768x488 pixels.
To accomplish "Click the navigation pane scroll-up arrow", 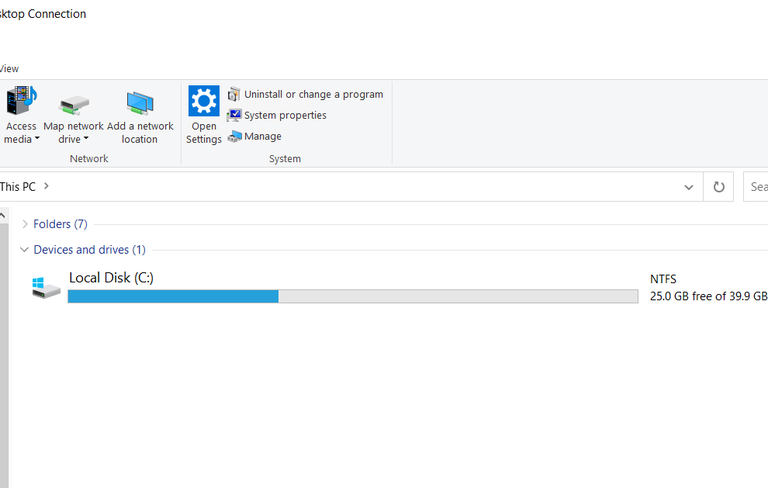I will (x=3, y=216).
